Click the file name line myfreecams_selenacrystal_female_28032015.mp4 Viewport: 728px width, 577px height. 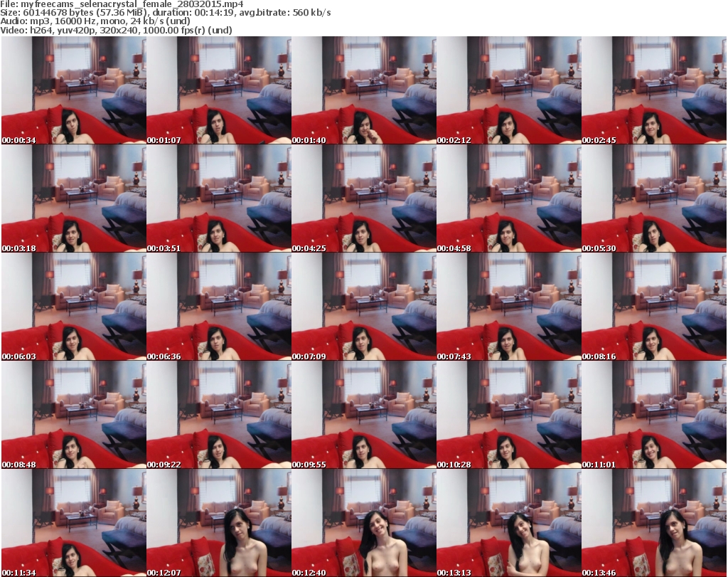click(x=122, y=4)
